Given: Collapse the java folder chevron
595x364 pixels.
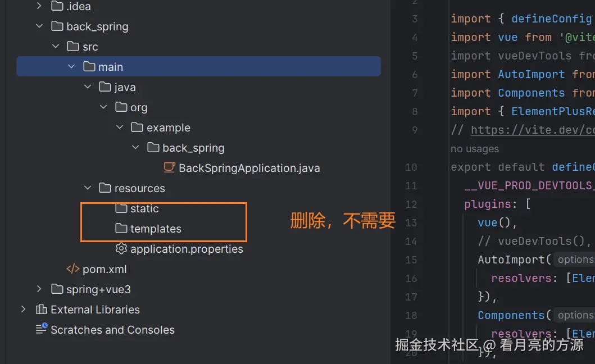Looking at the screenshot, I should 87,87.
